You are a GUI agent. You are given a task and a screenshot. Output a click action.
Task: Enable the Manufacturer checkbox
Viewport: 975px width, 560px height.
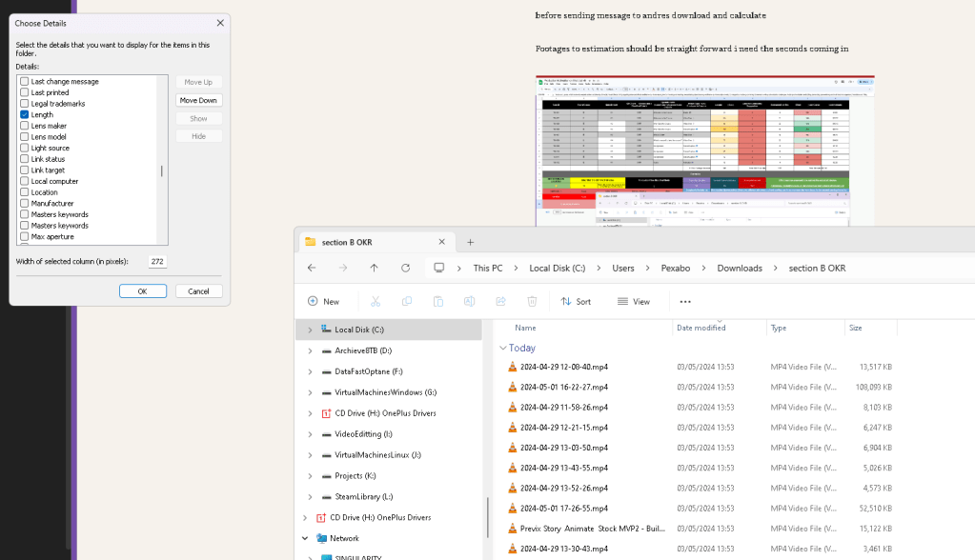click(24, 203)
